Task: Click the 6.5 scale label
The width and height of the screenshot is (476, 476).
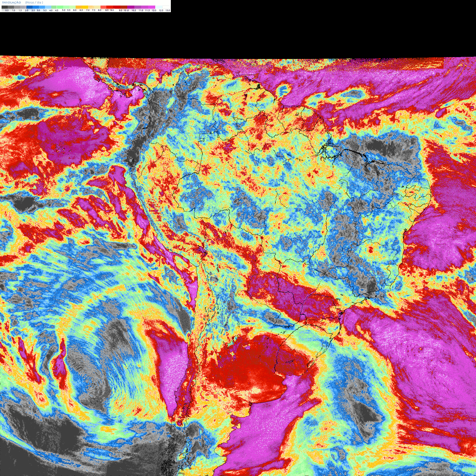Action: coord(81,10)
